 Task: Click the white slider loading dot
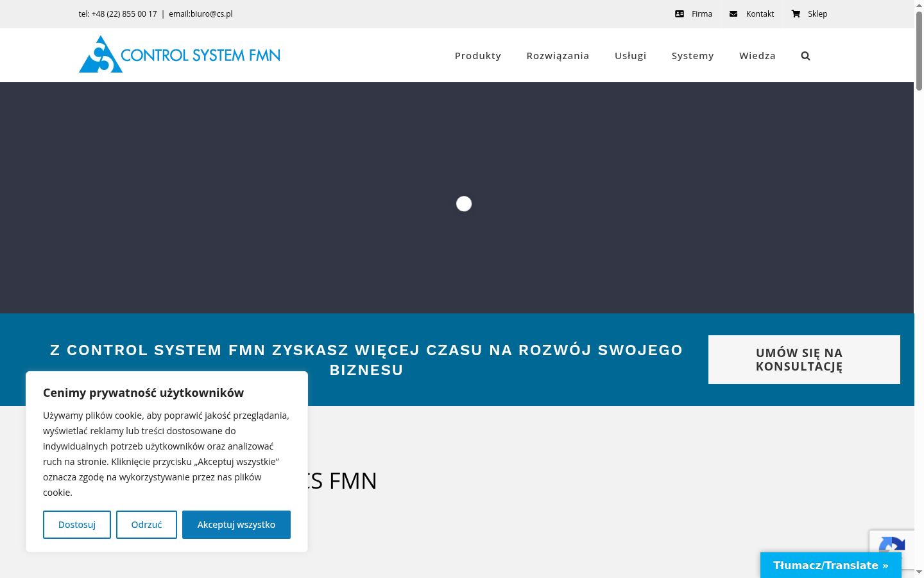tap(464, 204)
